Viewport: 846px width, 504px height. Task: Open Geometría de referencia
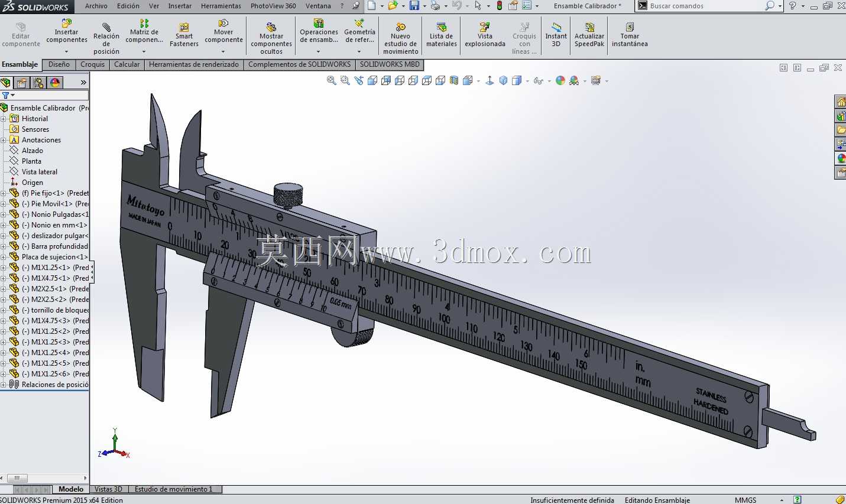click(x=359, y=32)
